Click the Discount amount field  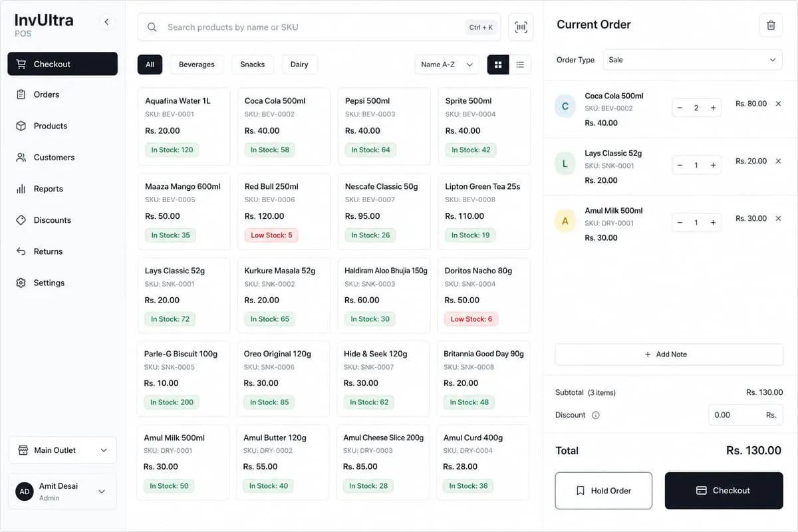[745, 415]
